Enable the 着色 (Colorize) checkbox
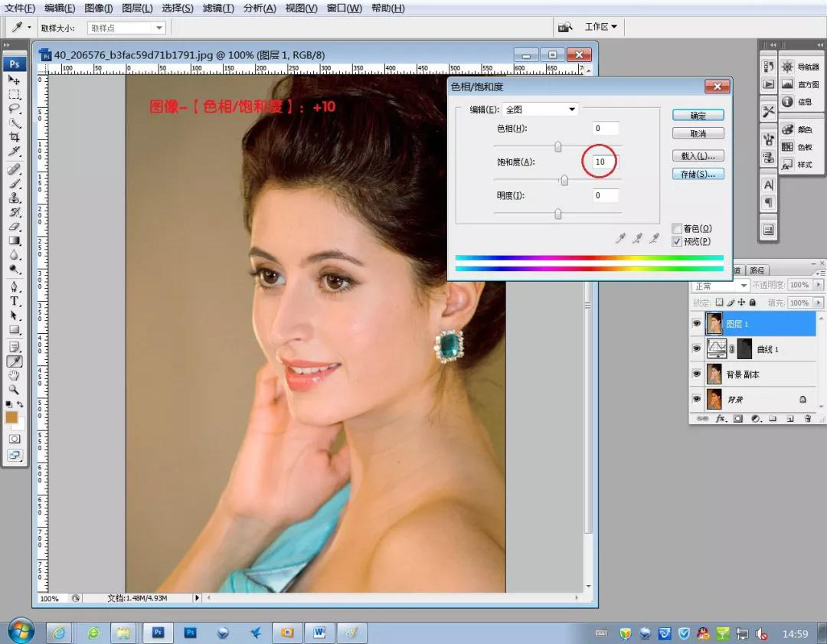The height and width of the screenshot is (644, 827). tap(676, 228)
